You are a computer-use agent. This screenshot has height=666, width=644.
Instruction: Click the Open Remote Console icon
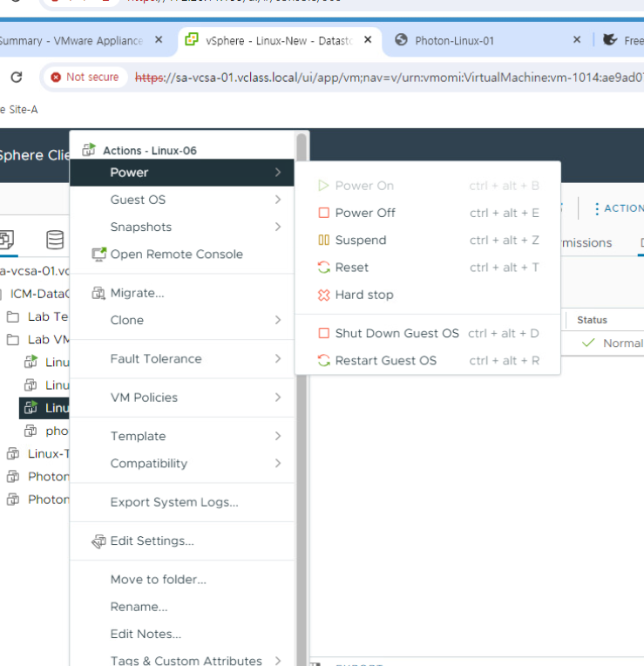click(x=99, y=254)
